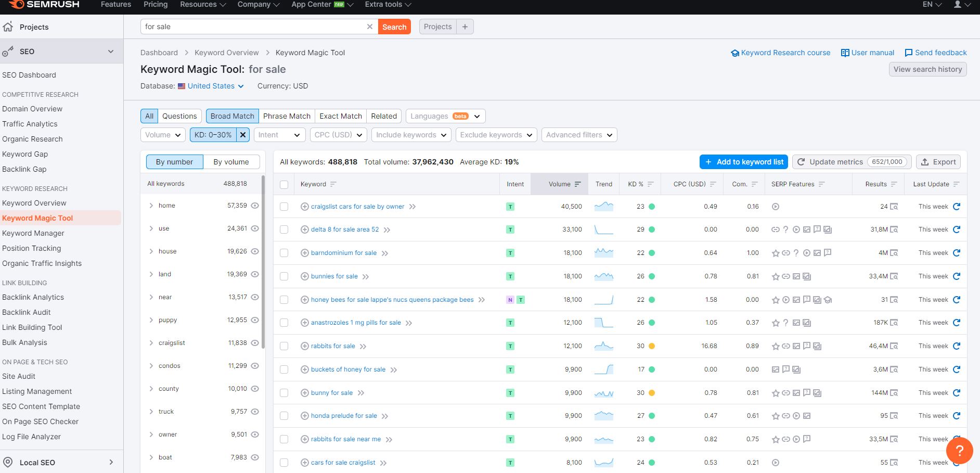Image resolution: width=980 pixels, height=473 pixels.
Task: Open Exclude keywords dropdown
Action: 496,135
